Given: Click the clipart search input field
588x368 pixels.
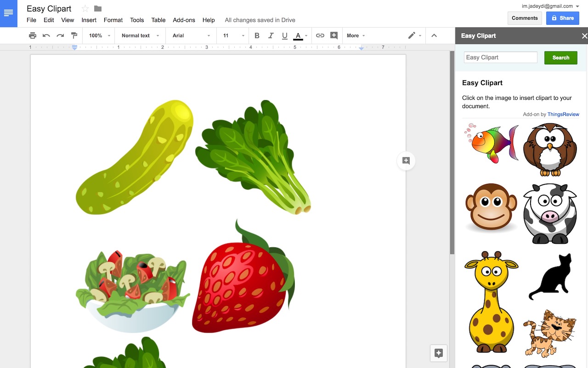Looking at the screenshot, I should coord(501,57).
